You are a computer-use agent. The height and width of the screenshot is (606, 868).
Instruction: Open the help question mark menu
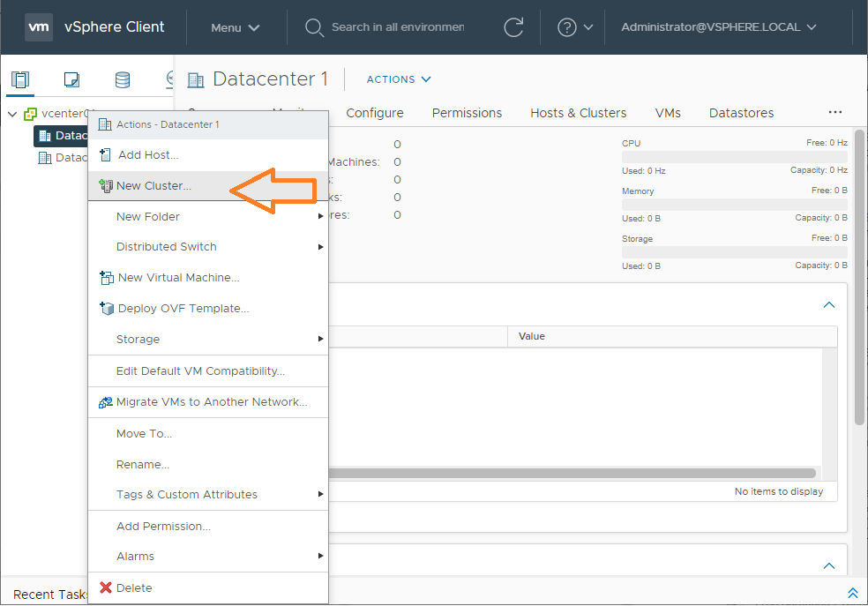click(x=567, y=27)
